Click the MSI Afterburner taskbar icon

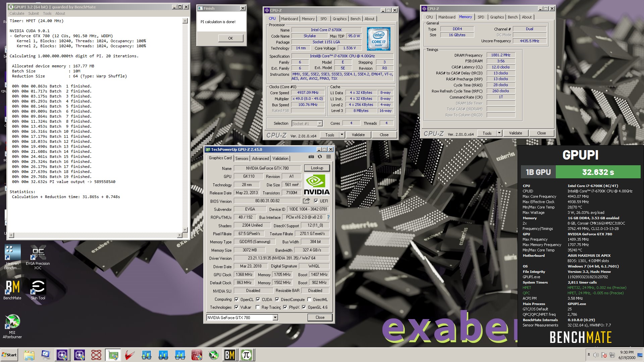214,355
